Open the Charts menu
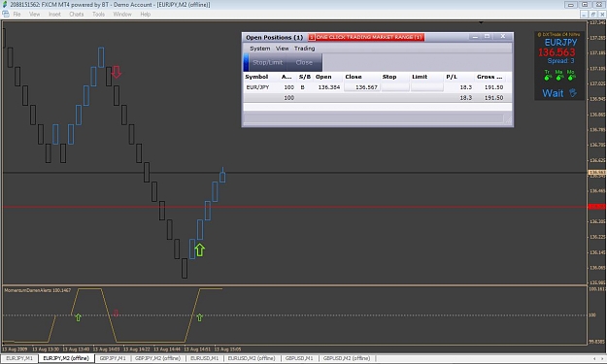607x364 pixels. (x=77, y=15)
